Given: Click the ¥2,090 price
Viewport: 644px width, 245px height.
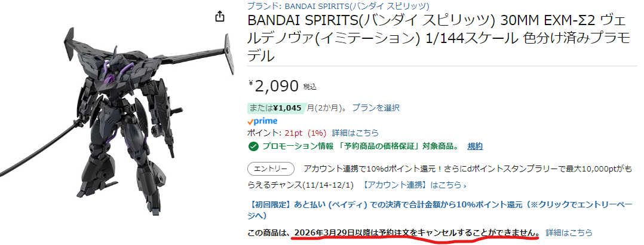Looking at the screenshot, I should pos(273,86).
